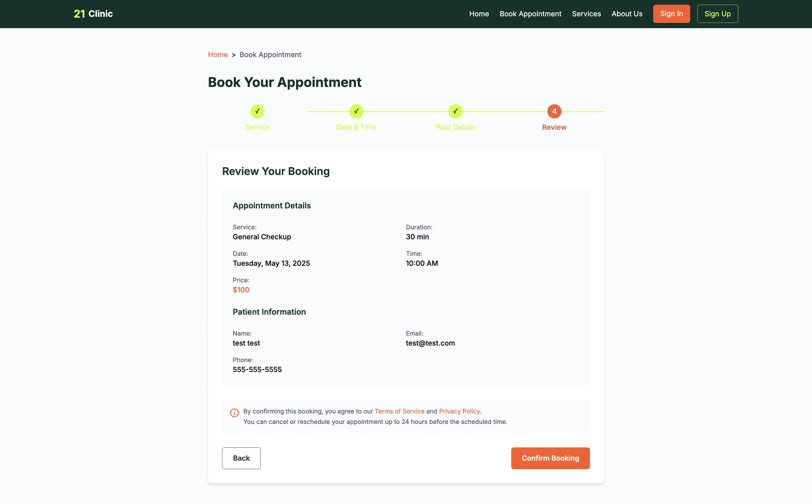Open the About Us navigation item

[x=627, y=14]
